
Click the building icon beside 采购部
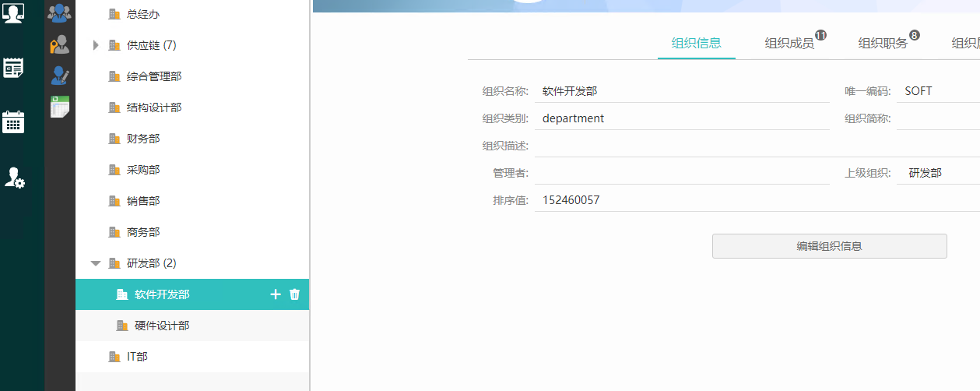[x=114, y=170]
